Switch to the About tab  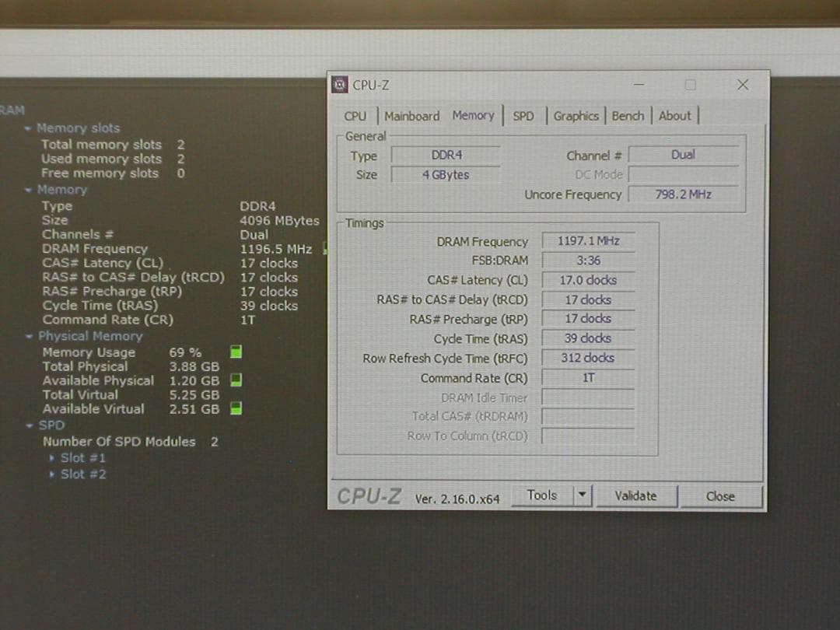674,115
